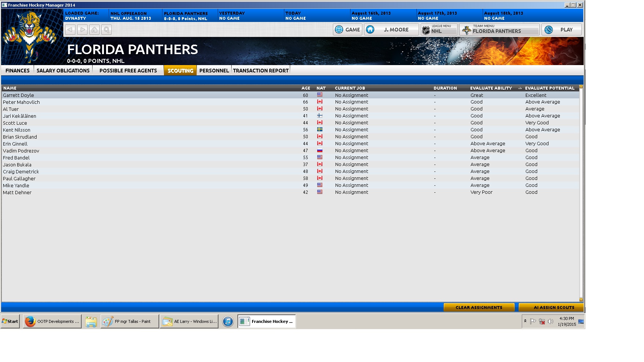This screenshot has height=362, width=644.
Task: Click Matt Dehner's Very Poor ability rating
Action: click(x=482, y=192)
